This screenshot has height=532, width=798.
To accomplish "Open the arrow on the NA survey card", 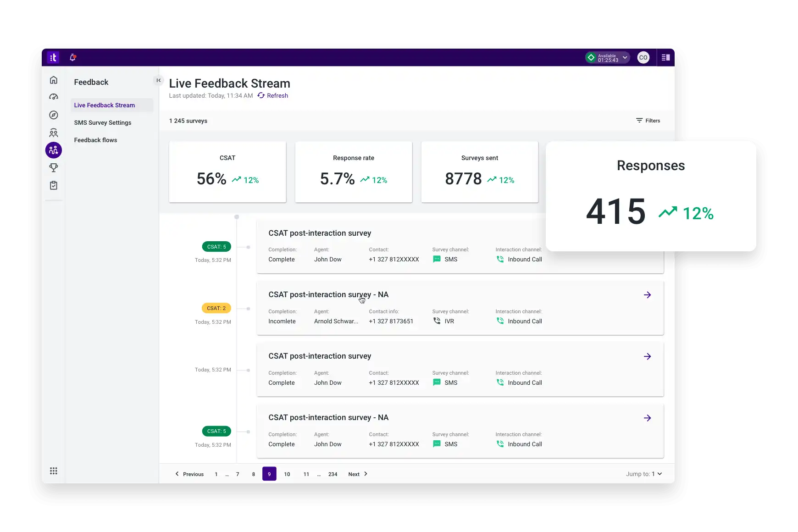I will 648,295.
